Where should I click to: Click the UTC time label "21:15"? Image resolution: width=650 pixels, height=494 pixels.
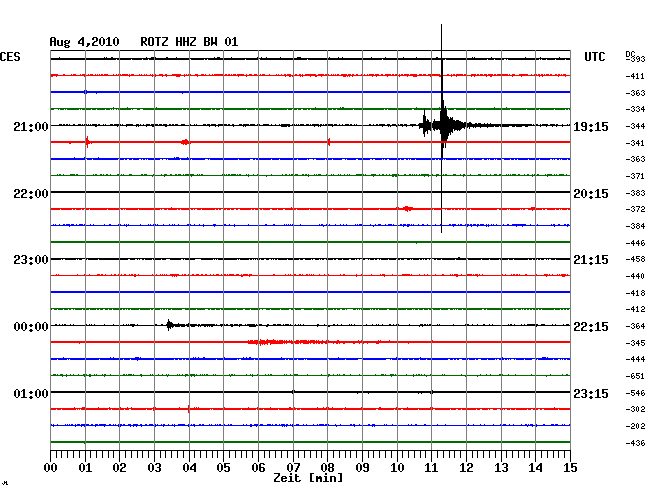coord(591,260)
